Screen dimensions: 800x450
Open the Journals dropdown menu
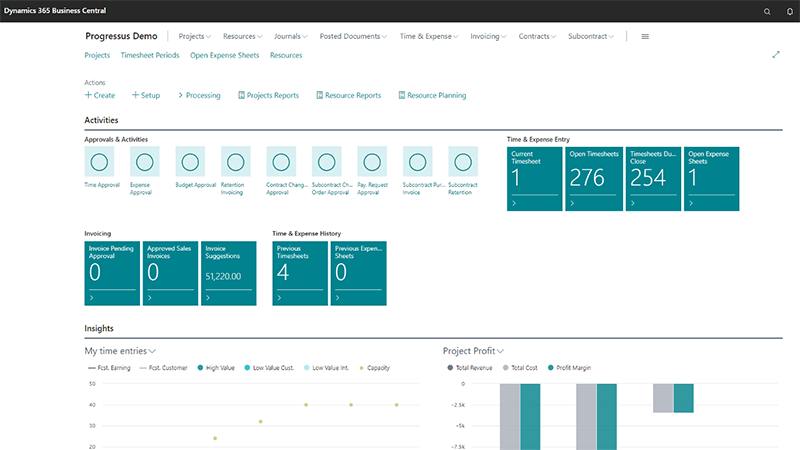[290, 36]
